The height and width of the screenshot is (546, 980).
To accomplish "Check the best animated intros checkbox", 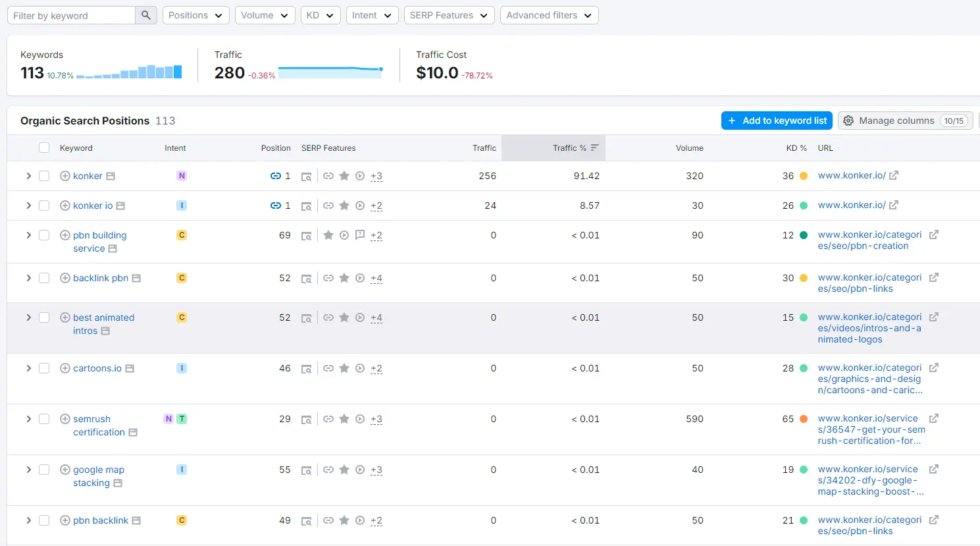I will [x=44, y=317].
